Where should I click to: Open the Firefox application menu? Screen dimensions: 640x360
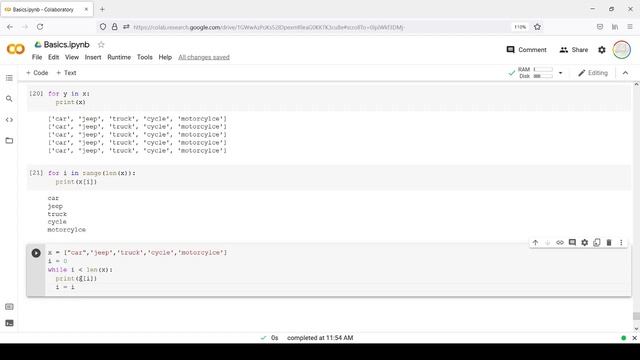coord(630,27)
